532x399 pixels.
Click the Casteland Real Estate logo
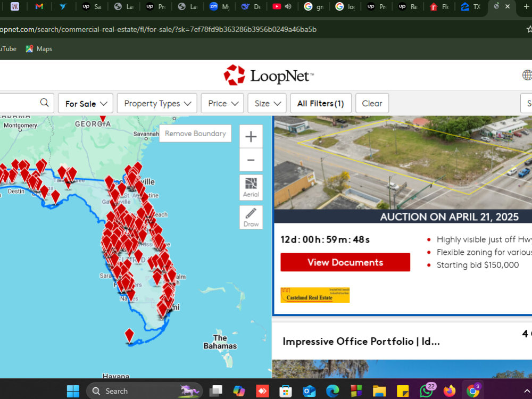(315, 295)
